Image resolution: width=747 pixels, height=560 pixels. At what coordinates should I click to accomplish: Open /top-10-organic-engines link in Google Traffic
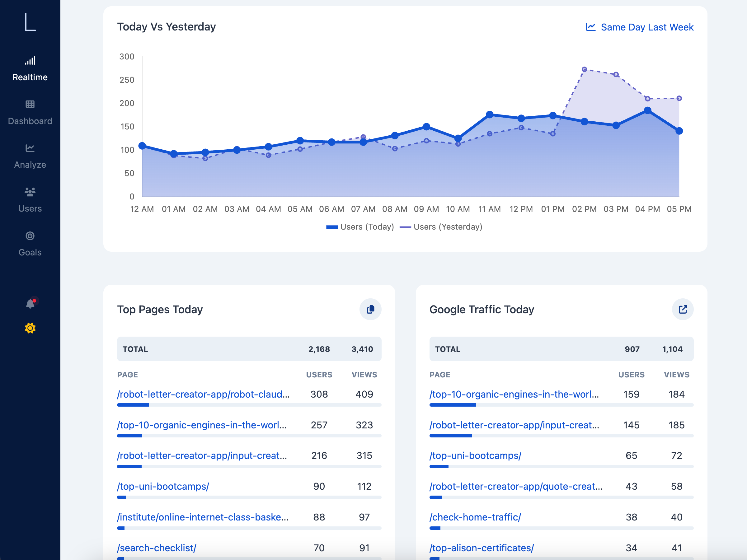click(x=514, y=394)
